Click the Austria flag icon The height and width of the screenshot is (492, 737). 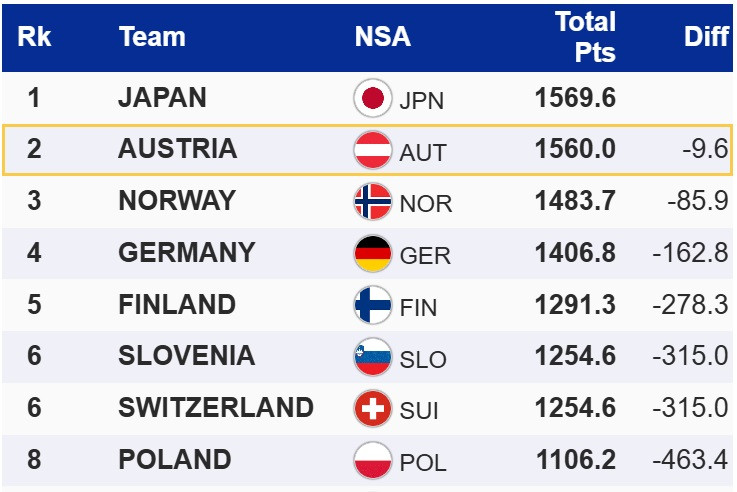point(373,150)
